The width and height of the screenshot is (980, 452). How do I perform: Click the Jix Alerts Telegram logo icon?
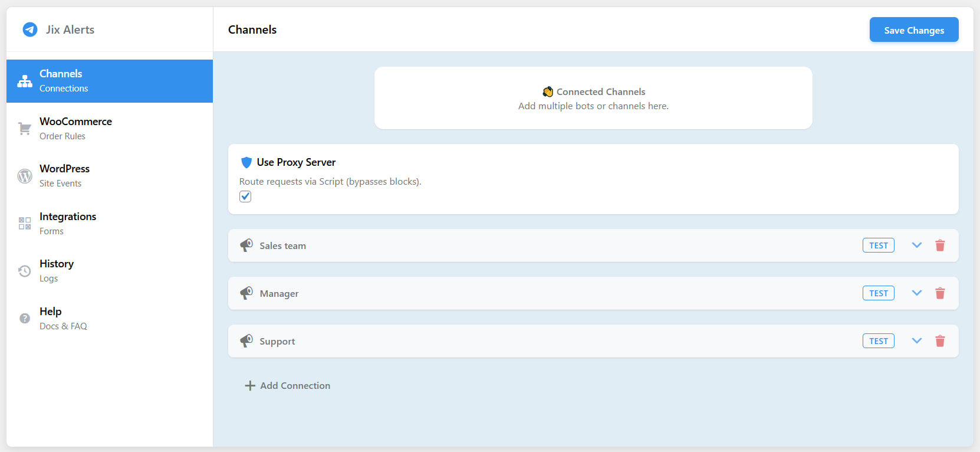30,30
